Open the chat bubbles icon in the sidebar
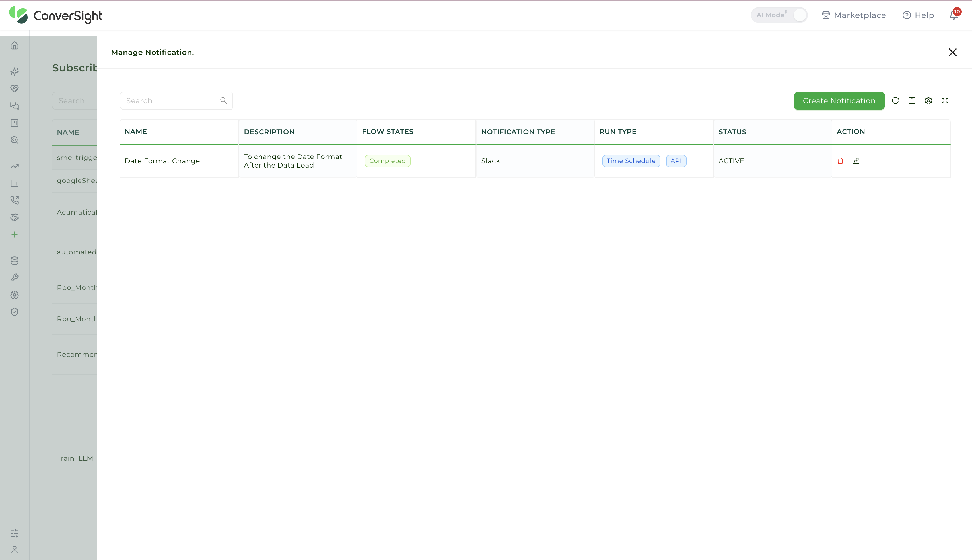This screenshot has width=972, height=560. (15, 106)
